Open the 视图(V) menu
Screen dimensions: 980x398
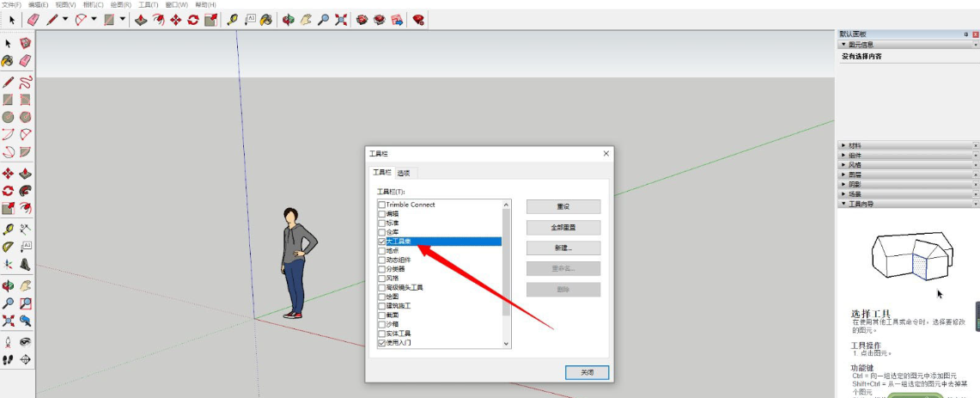tap(65, 4)
